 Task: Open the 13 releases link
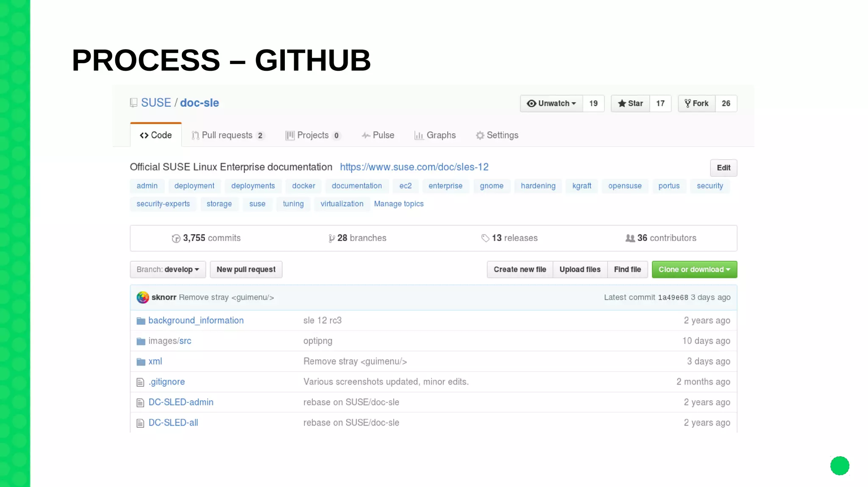click(x=509, y=238)
